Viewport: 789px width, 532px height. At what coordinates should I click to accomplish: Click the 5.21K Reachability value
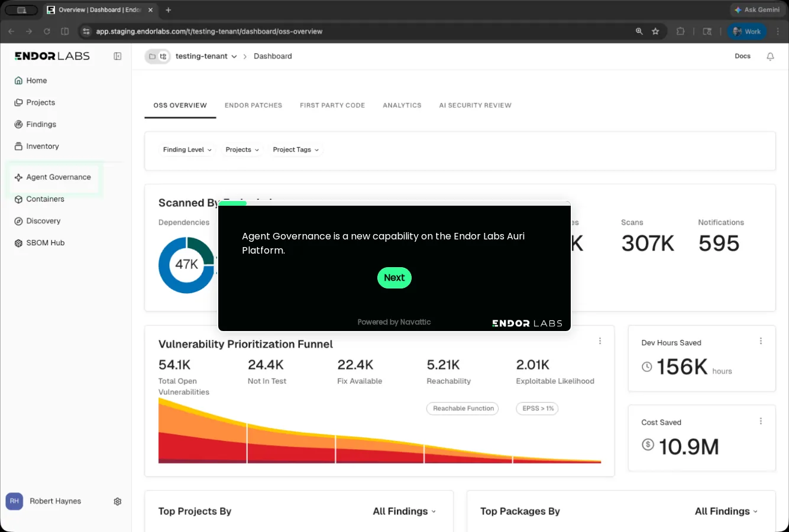click(444, 365)
